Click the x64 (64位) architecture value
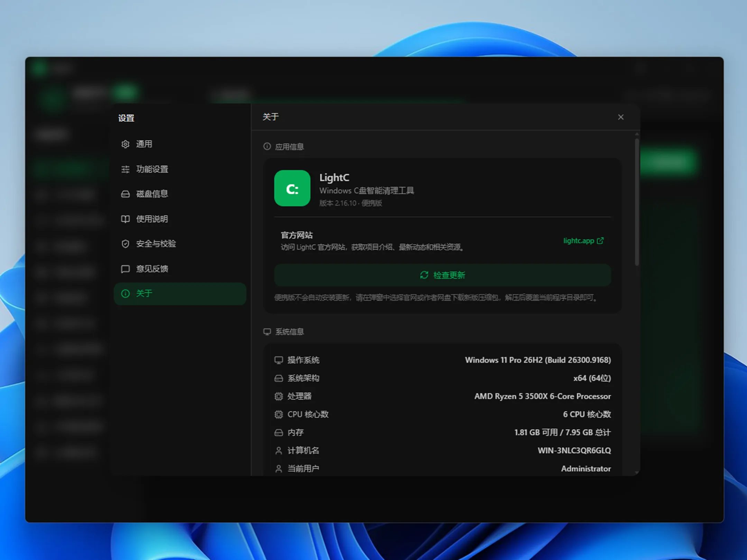This screenshot has width=747, height=560. (x=592, y=378)
